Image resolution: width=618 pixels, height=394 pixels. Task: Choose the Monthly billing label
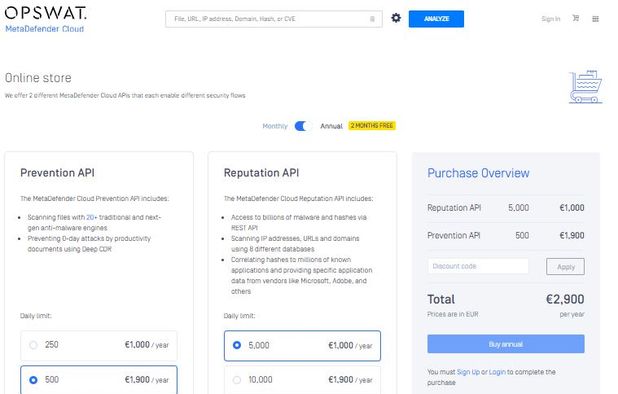coord(275,126)
